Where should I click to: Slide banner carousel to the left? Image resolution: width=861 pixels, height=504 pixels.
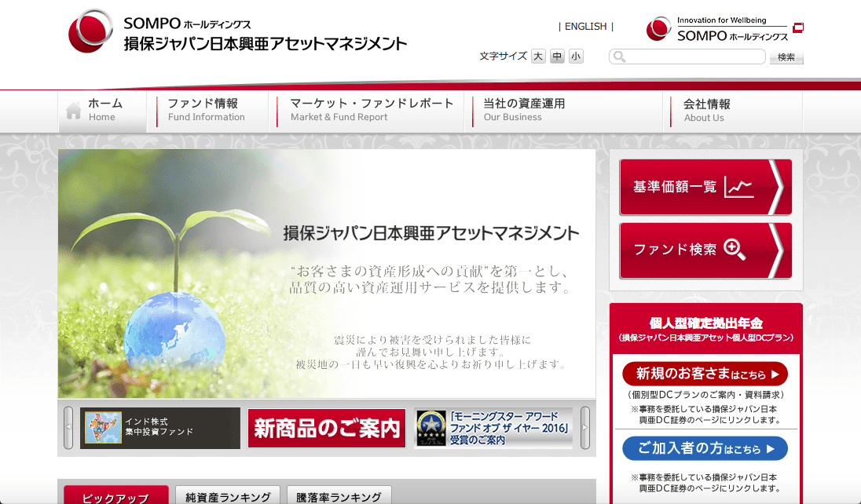pos(68,428)
